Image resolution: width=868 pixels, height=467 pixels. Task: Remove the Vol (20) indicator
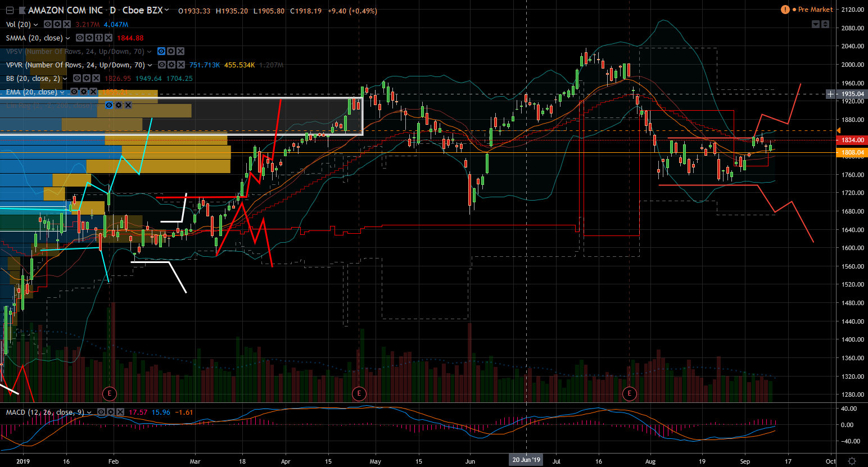point(66,25)
